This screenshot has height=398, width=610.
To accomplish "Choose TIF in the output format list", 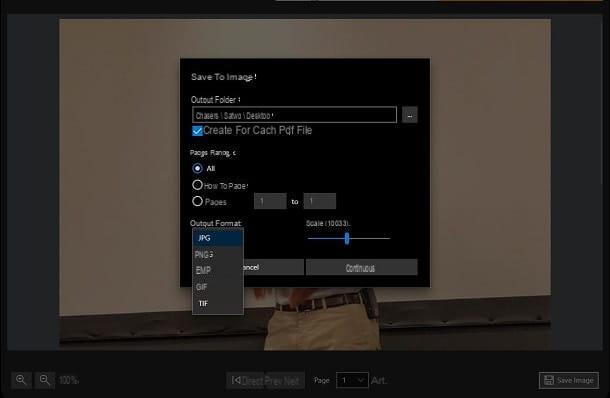I will [218, 303].
